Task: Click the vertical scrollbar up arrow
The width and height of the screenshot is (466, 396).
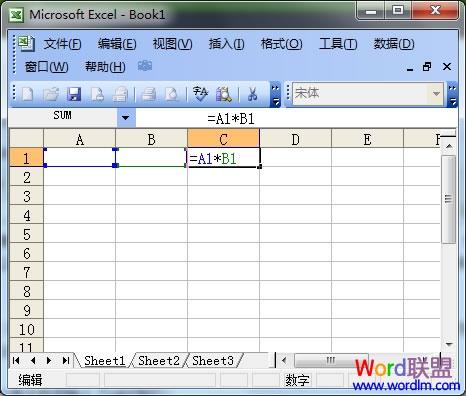Action: pos(449,146)
